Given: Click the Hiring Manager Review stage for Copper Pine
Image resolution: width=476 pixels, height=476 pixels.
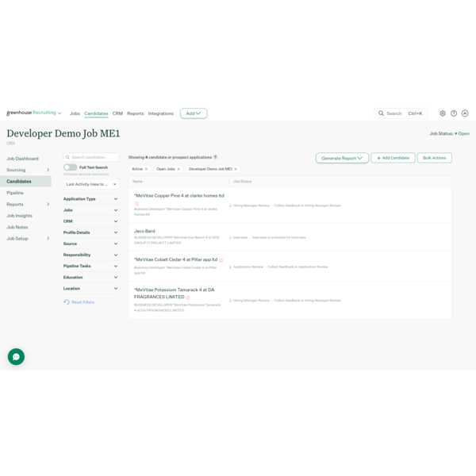Looking at the screenshot, I should 251,205.
